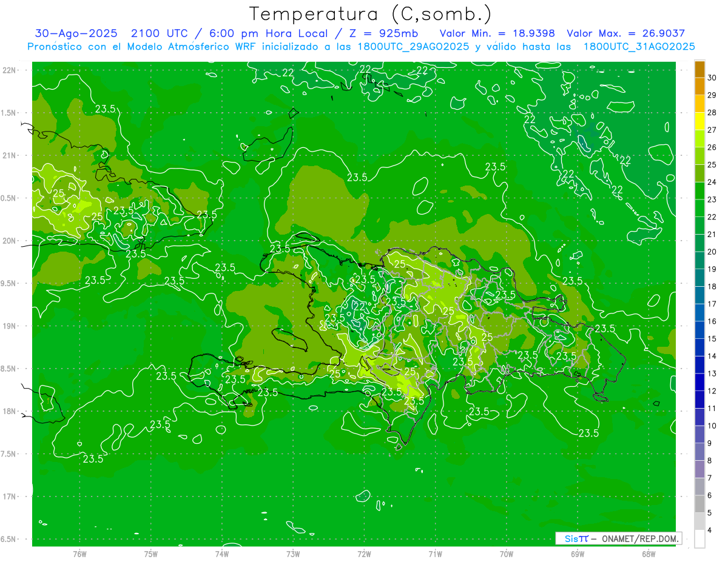Click the '68W' longitude axis label
The image size is (728, 562).
(649, 554)
